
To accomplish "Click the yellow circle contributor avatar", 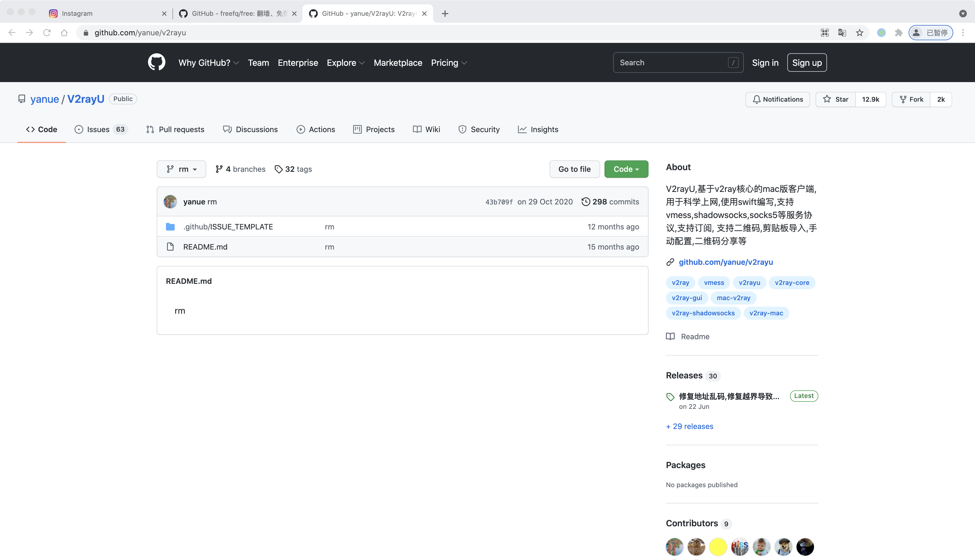I will 718,546.
